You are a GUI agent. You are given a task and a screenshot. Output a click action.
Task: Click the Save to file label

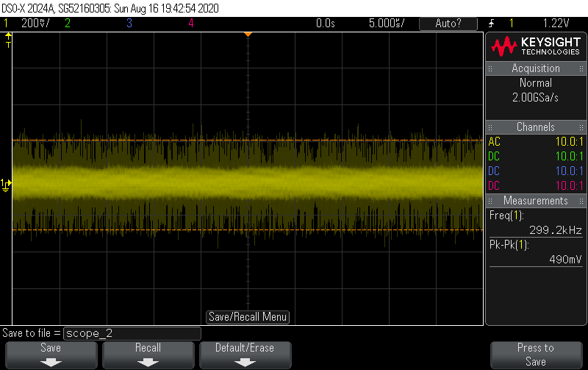tap(32, 333)
